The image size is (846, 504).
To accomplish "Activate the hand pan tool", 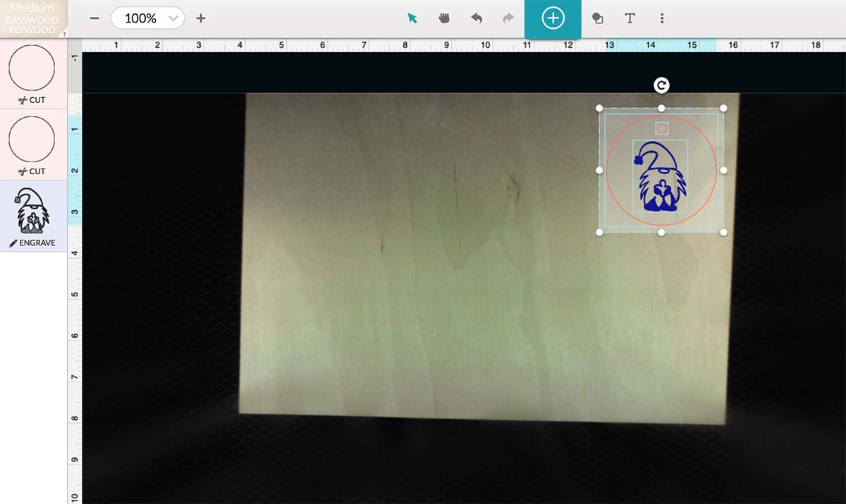I will [444, 18].
